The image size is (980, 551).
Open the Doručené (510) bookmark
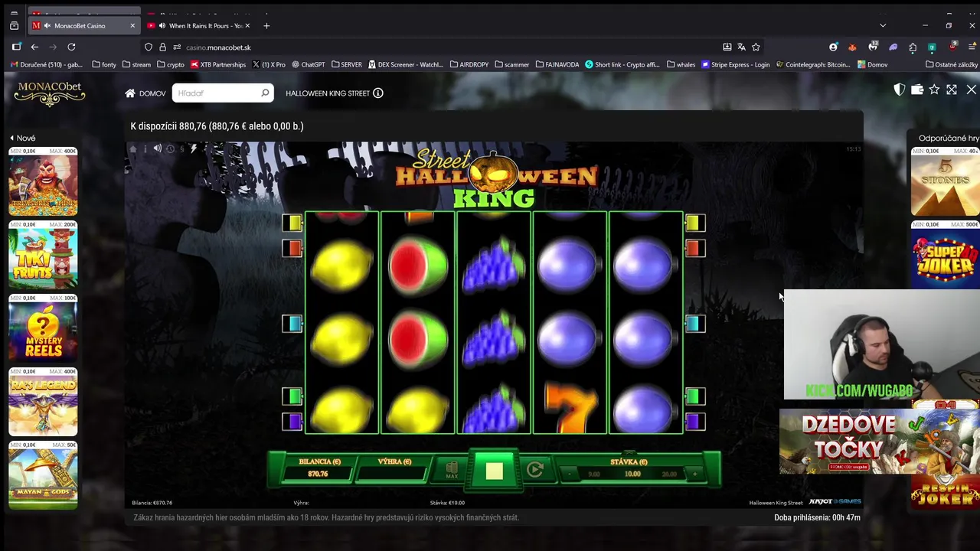(47, 64)
